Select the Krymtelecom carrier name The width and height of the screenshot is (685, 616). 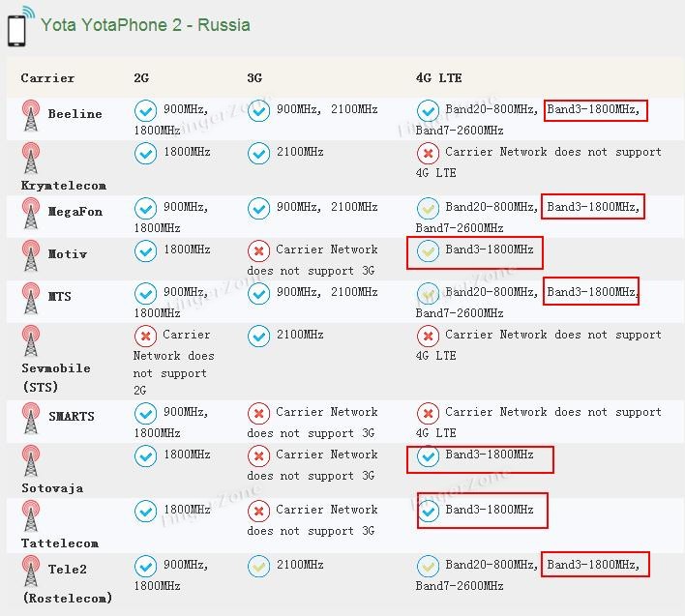coord(63,186)
